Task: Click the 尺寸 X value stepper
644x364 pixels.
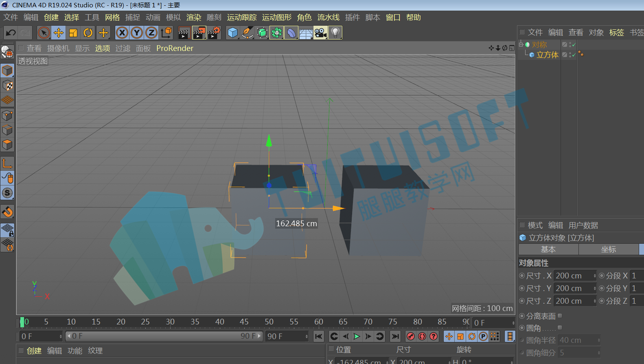Action: coord(594,276)
